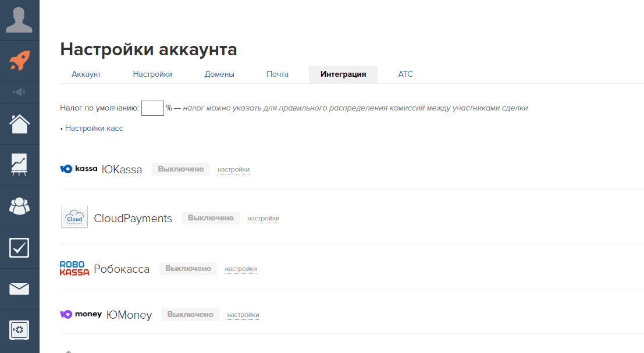Click the italic tax hint text
Viewport: 644px width, 353px height.
(x=355, y=108)
